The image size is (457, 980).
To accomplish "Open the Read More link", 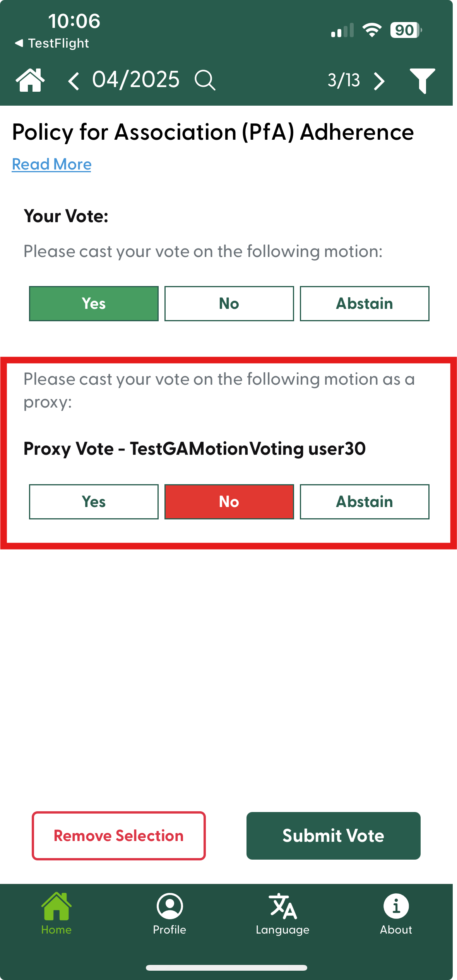I will click(52, 164).
